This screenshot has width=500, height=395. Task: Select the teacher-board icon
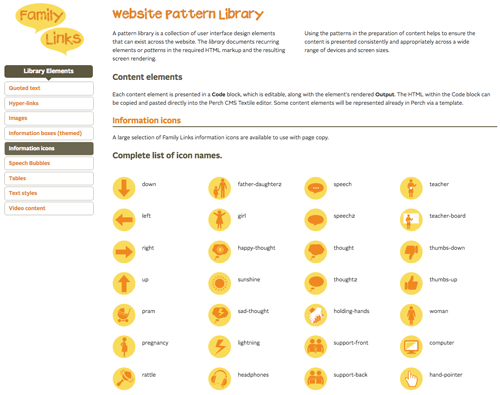(x=411, y=220)
